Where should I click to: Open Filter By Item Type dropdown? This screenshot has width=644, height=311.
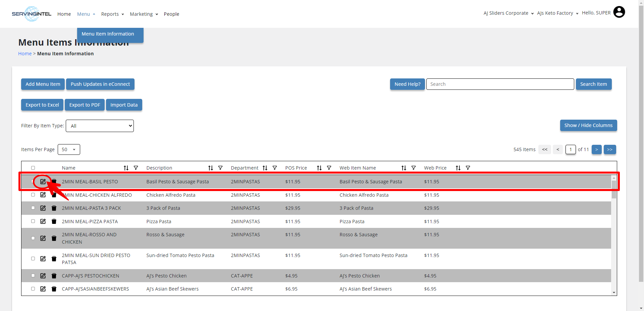click(x=100, y=126)
